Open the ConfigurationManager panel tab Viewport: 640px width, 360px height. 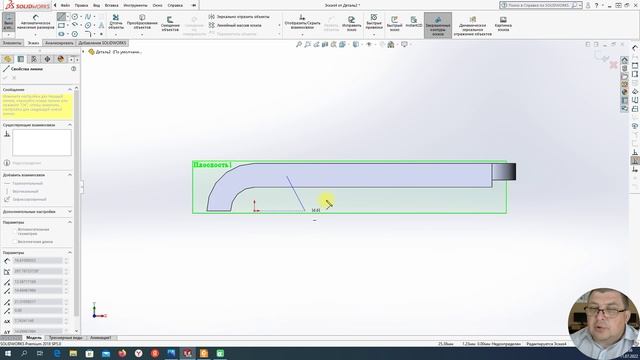click(x=34, y=59)
